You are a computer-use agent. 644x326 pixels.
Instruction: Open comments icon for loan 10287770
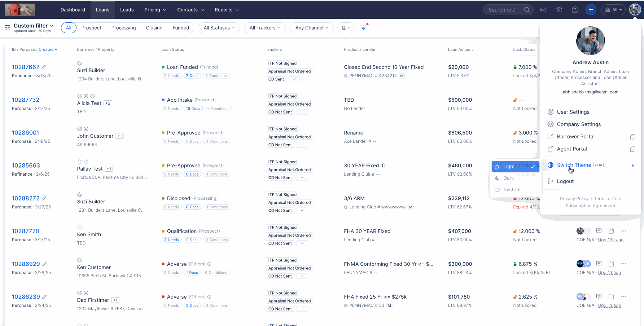point(599,231)
